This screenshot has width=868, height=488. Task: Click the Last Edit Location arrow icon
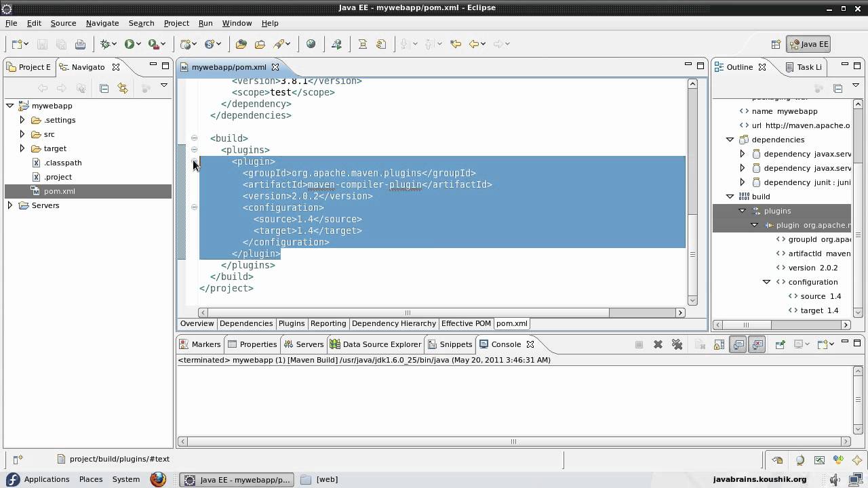[x=456, y=44]
